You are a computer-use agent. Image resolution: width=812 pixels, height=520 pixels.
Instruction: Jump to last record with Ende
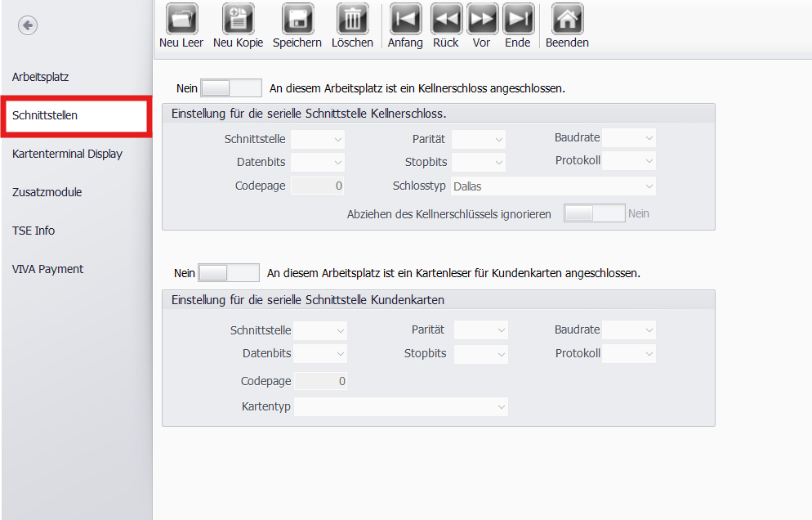518,19
